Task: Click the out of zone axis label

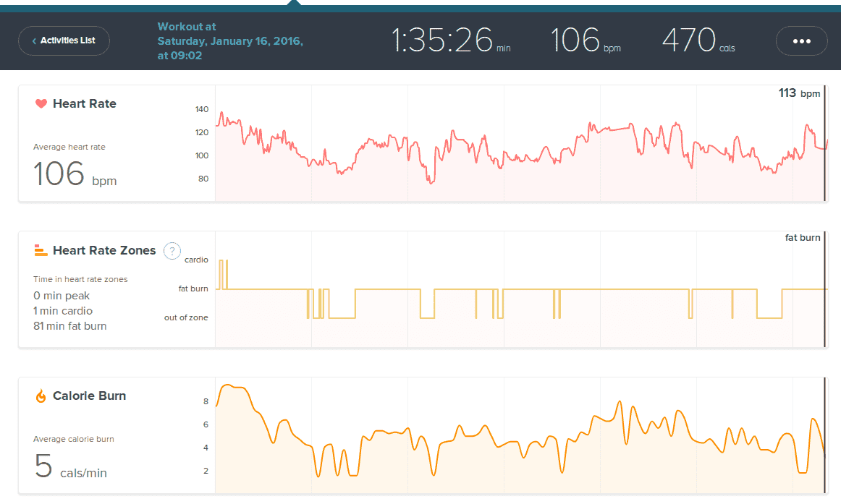Action: point(186,317)
